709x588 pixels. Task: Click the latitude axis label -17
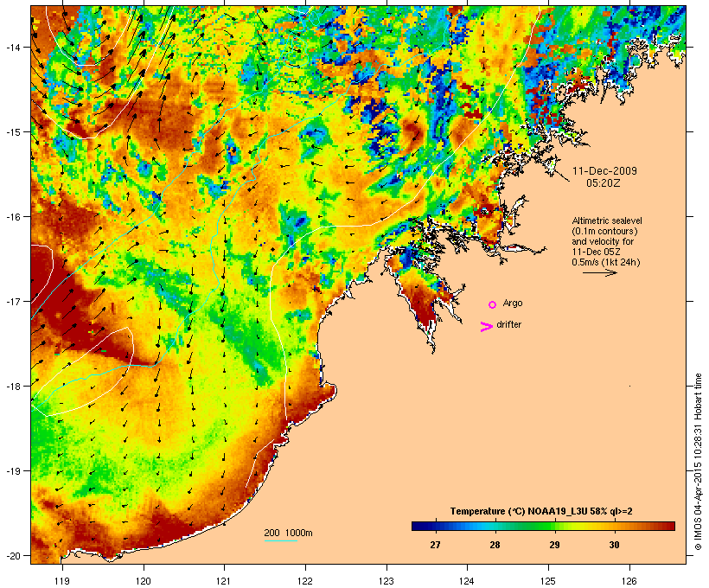[12, 301]
